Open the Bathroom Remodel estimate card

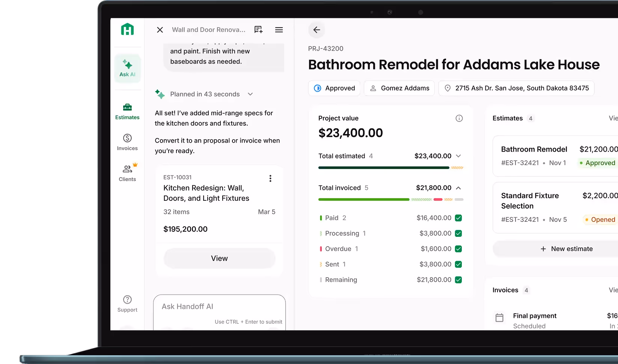(556, 156)
